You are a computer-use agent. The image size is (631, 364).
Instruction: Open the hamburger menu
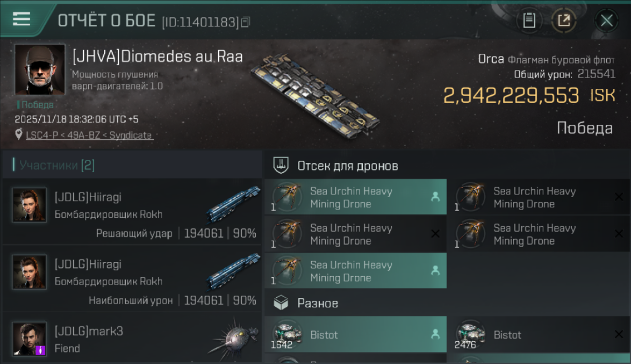pos(21,19)
